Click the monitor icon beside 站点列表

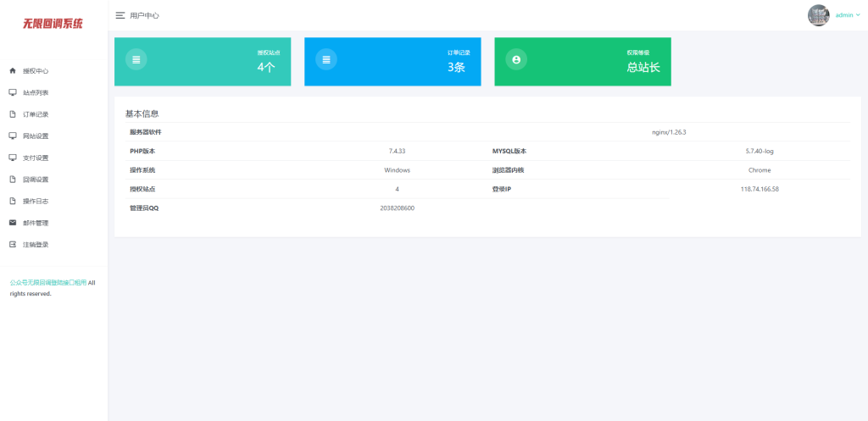tap(13, 92)
